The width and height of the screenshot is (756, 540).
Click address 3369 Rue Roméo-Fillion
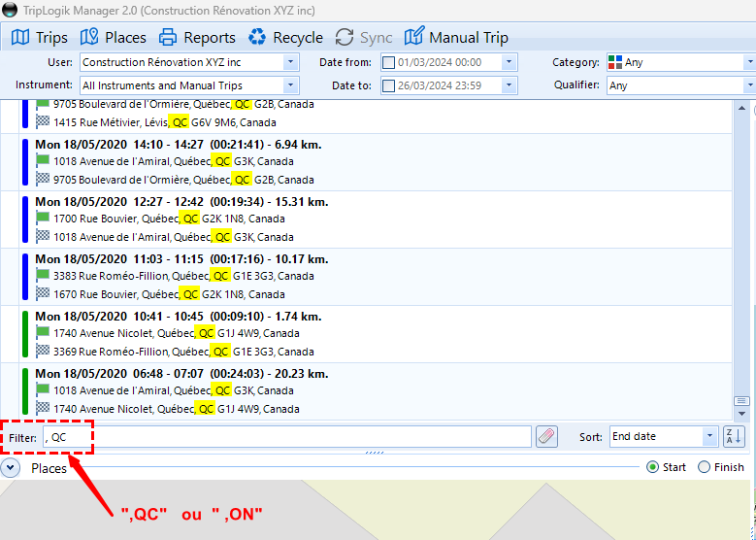(183, 352)
